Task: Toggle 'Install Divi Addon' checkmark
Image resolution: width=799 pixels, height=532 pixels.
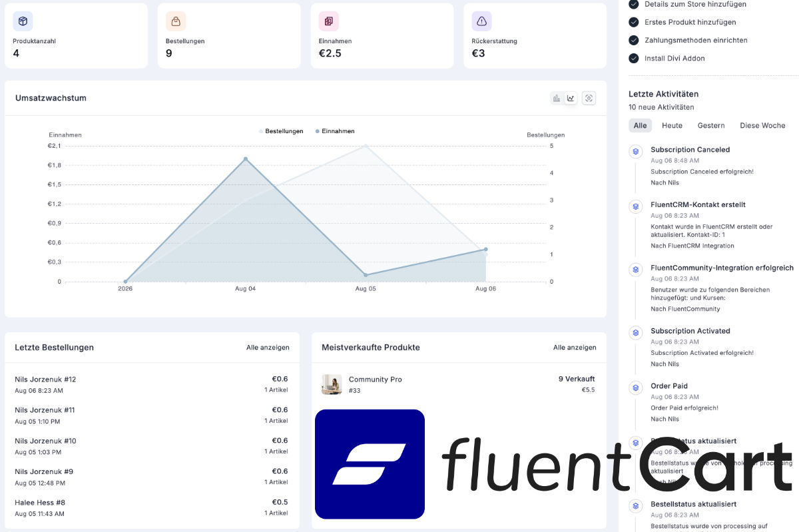Action: 634,58
